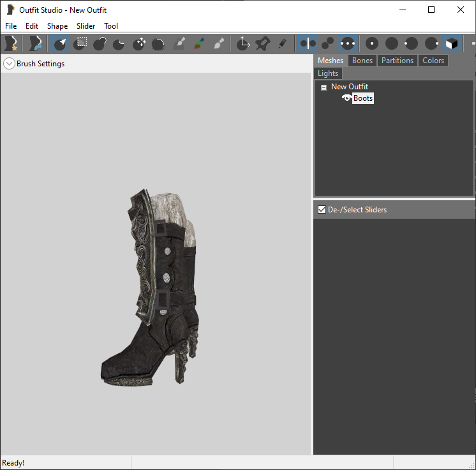
Task: Click the De-/Select Sliders label text
Action: tap(357, 210)
